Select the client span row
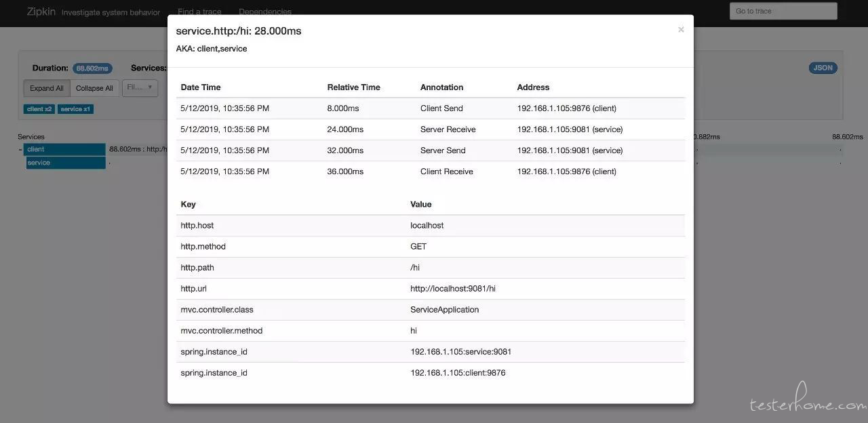 pyautogui.click(x=65, y=149)
